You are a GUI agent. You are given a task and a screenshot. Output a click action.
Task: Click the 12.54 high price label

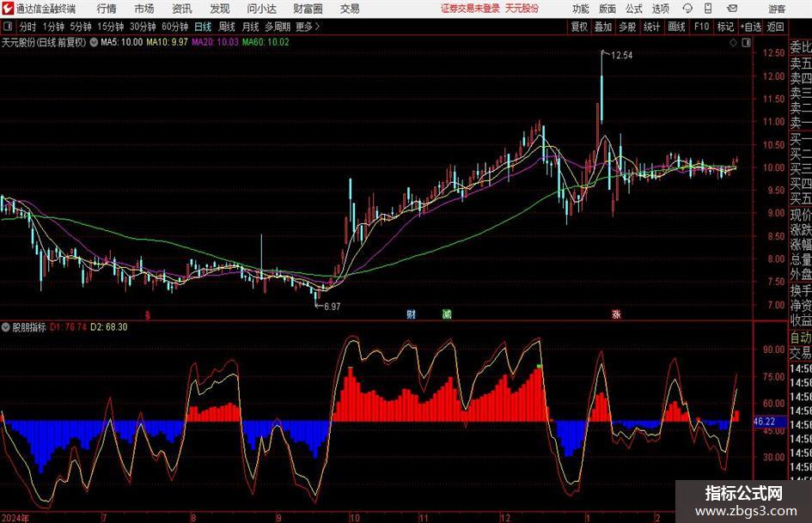point(621,55)
